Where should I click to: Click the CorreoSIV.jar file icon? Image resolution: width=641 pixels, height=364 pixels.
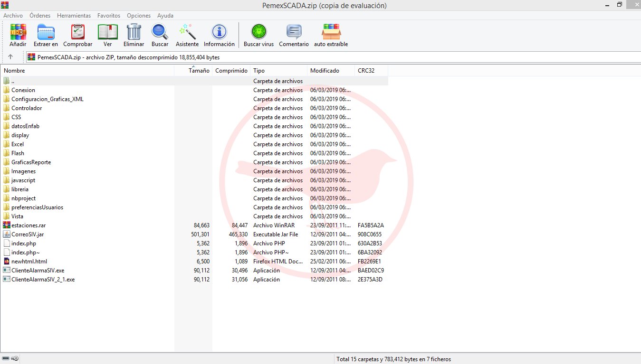(6, 234)
